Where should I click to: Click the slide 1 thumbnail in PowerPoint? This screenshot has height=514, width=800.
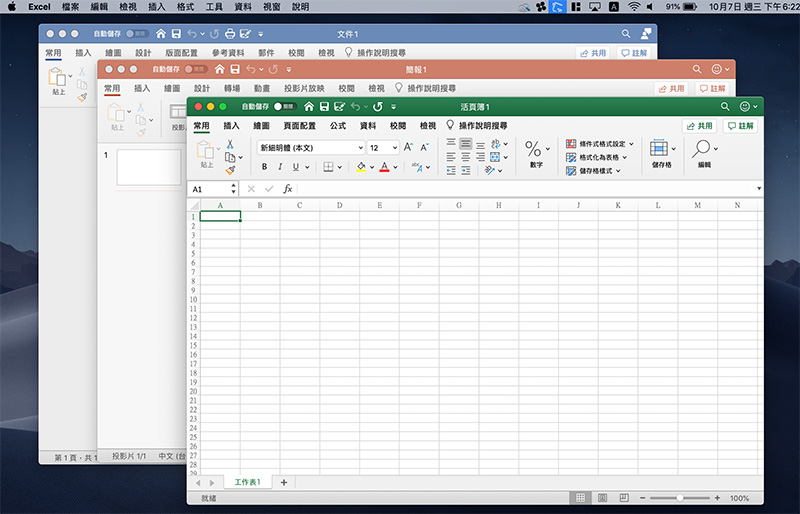149,167
